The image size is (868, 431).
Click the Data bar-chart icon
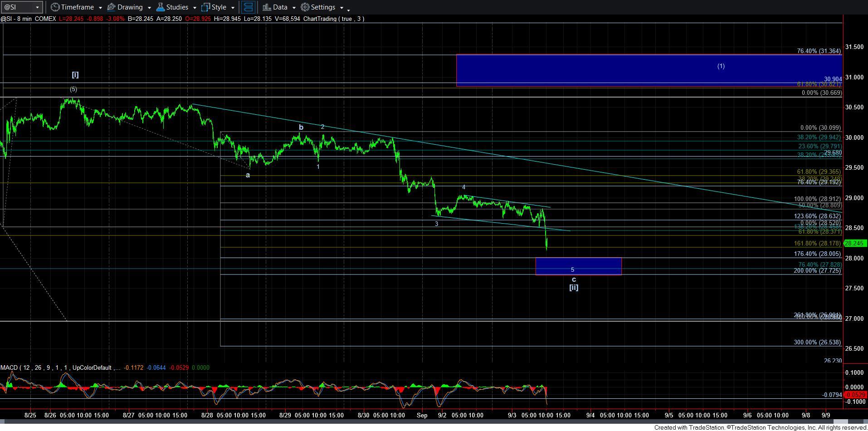tap(267, 7)
